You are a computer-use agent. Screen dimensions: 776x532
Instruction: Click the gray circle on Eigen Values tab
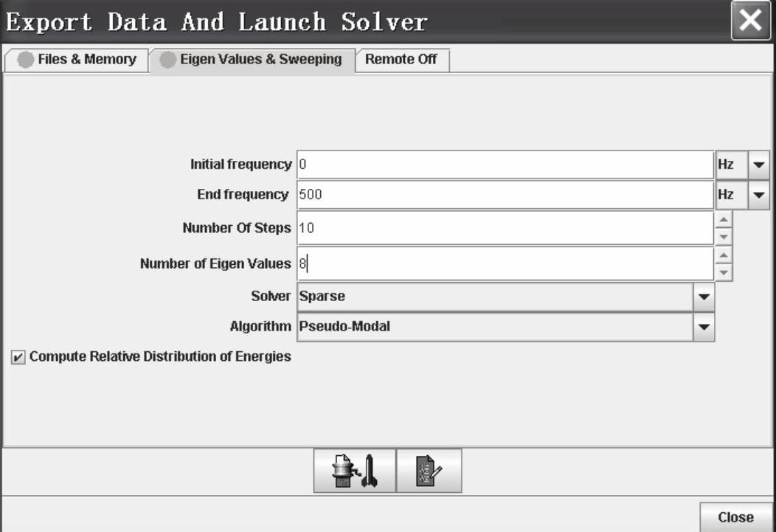(x=169, y=60)
